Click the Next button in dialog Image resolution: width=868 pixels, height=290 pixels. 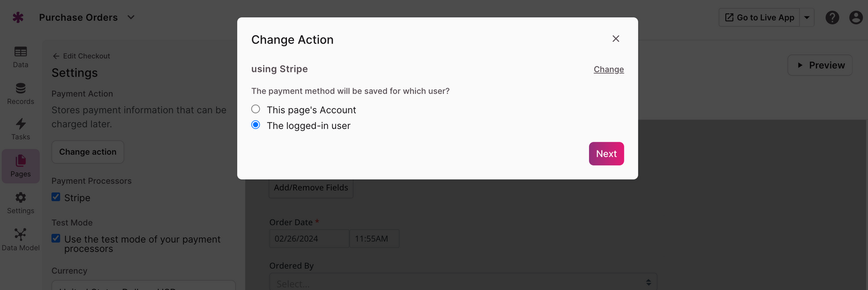[x=606, y=153]
